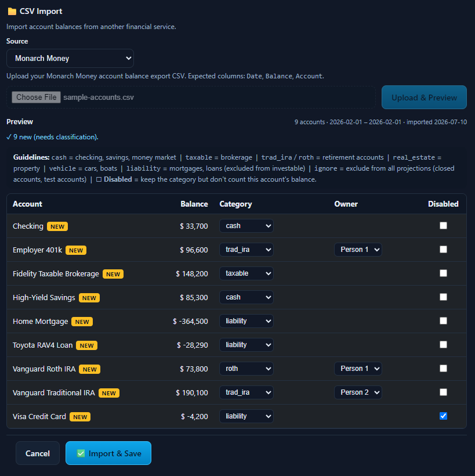This screenshot has height=476, width=475.
Task: Tick Disabled for High-Yield Savings
Action: (x=443, y=297)
